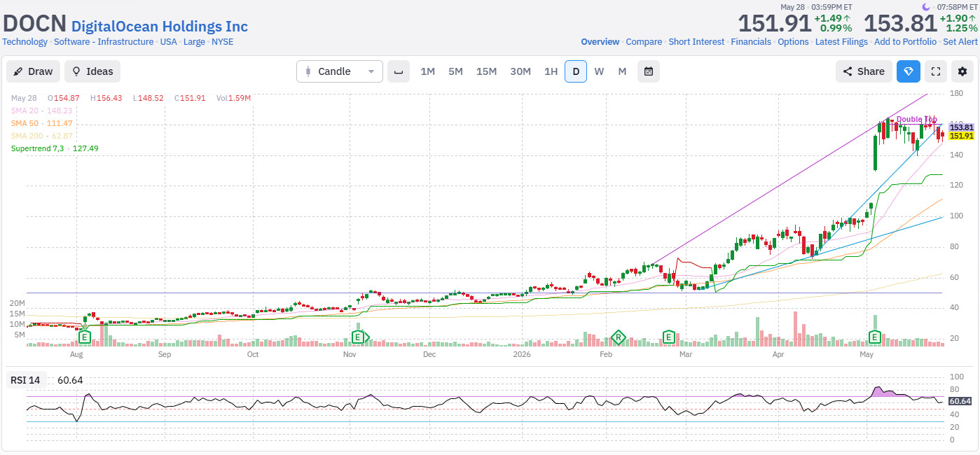
Task: Open the Large cap link
Action: [194, 42]
